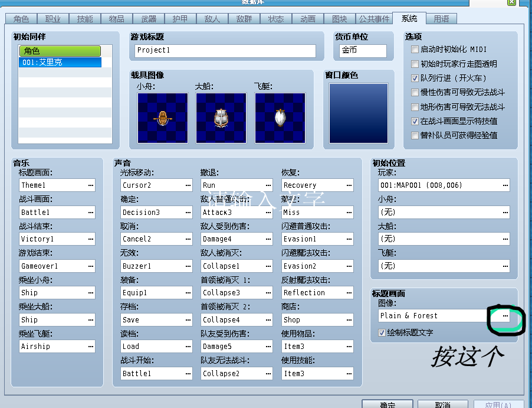532x408 pixels.
Task: Click the Project1 game title field
Action: point(225,51)
